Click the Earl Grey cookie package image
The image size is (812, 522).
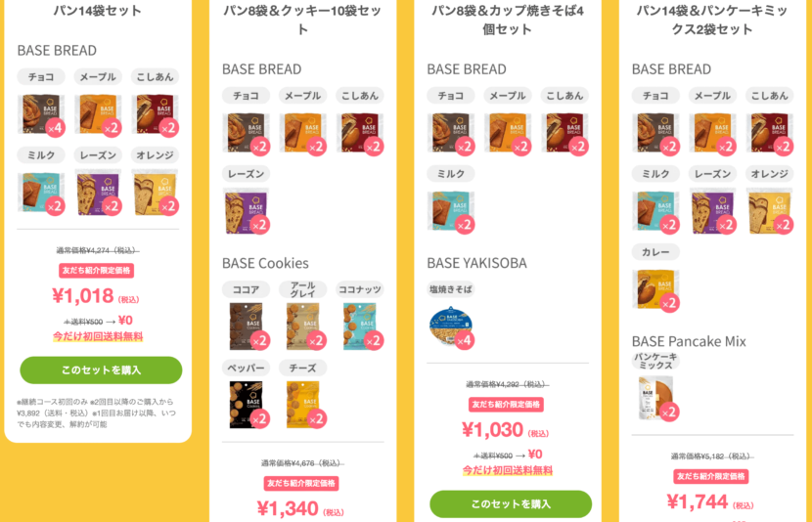click(x=303, y=326)
